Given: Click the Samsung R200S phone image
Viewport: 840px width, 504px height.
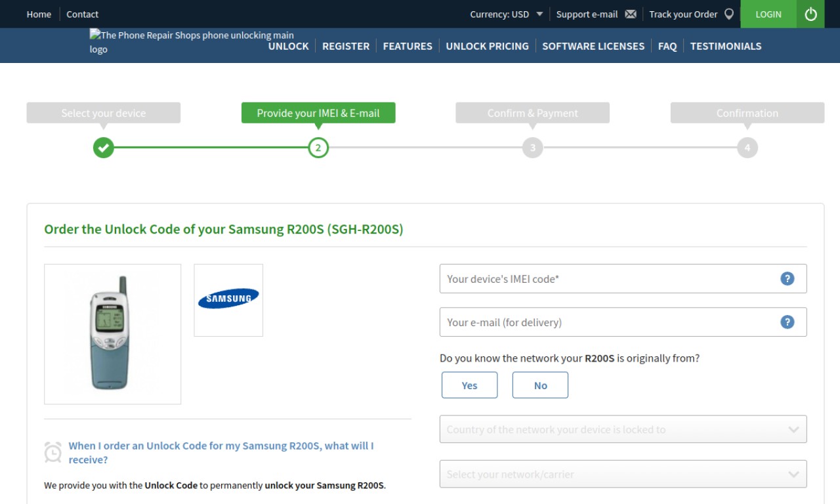Looking at the screenshot, I should (112, 334).
